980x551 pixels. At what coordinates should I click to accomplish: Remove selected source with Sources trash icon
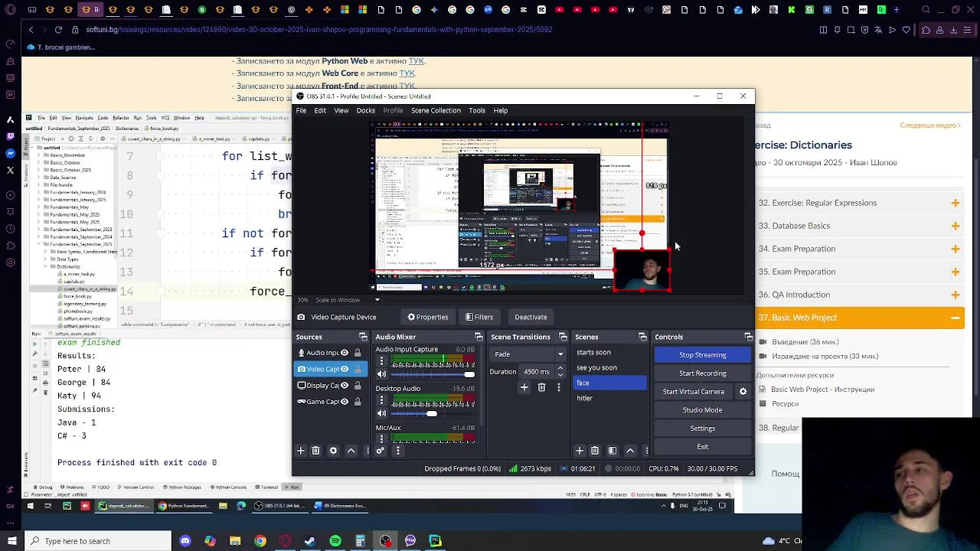pos(315,451)
